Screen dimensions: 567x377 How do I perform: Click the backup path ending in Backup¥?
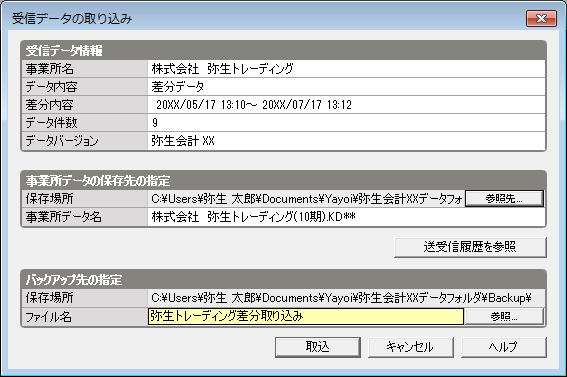tap(341, 298)
